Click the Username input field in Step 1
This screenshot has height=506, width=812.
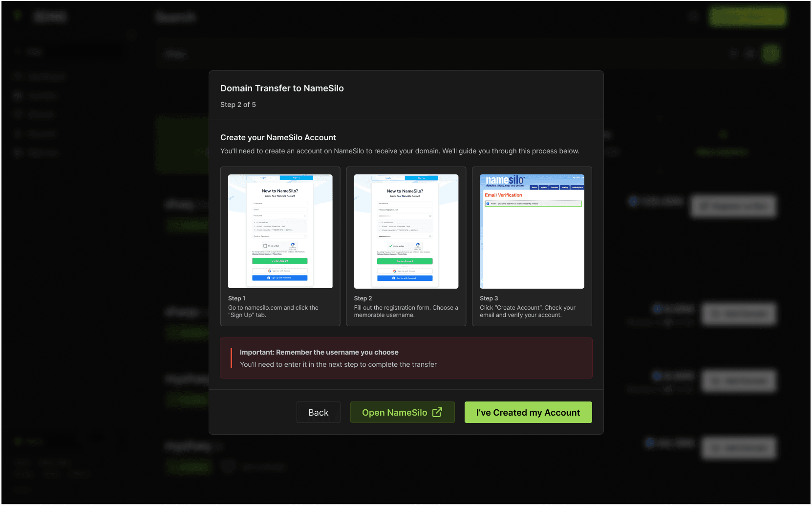click(280, 203)
